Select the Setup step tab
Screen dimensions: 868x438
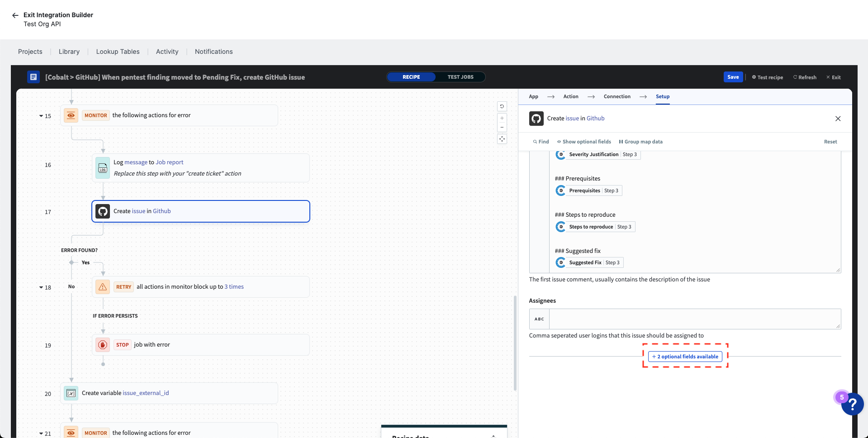tap(663, 96)
